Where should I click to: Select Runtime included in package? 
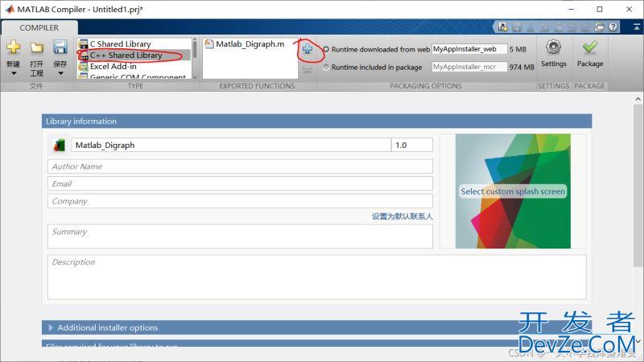point(326,67)
